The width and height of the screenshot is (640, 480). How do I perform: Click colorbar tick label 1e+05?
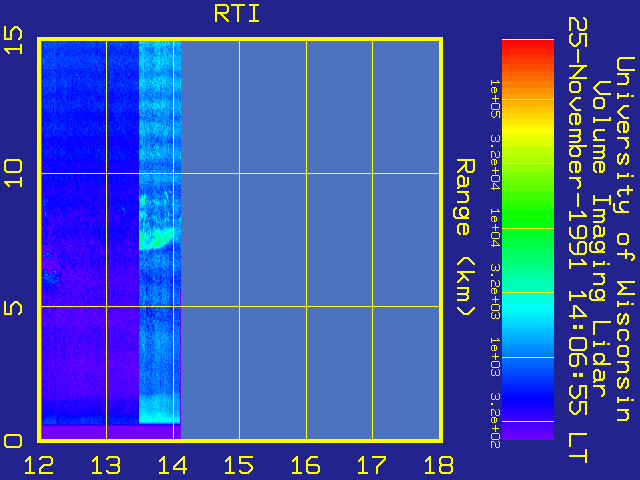point(495,99)
